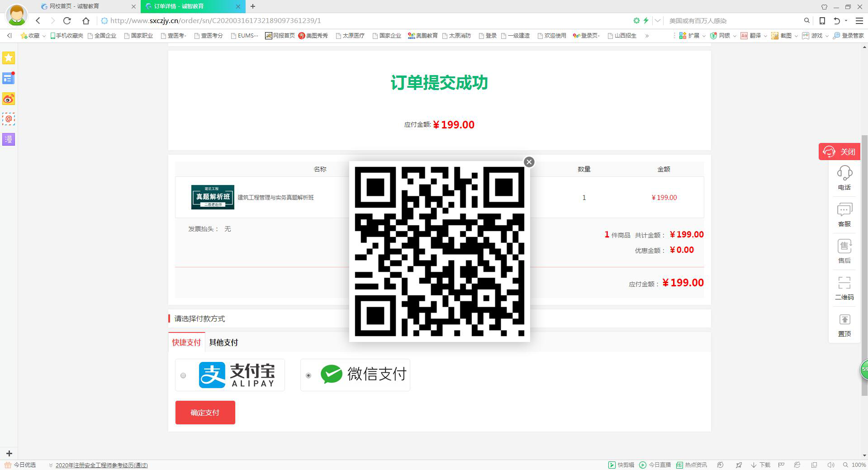Click the 确定支付 button

pos(205,413)
